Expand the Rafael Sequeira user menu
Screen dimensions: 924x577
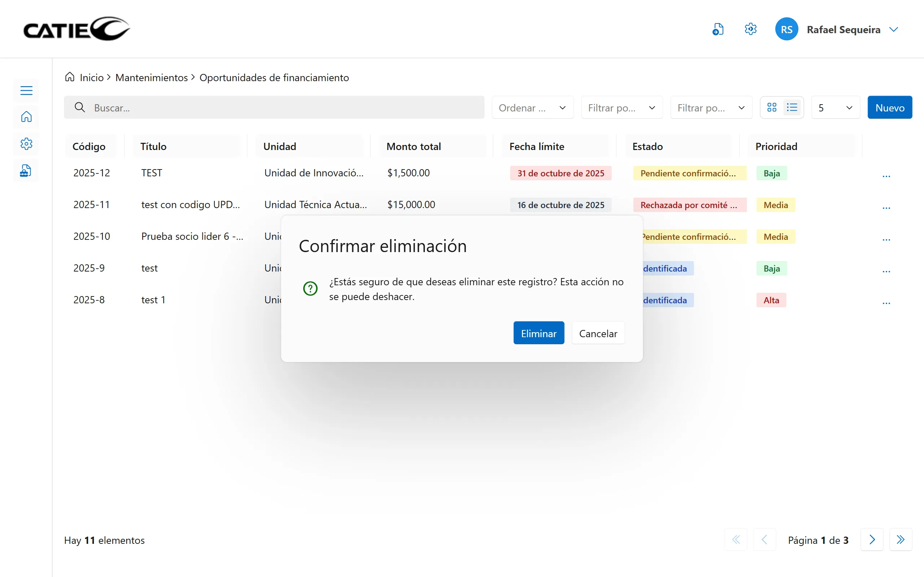[893, 29]
